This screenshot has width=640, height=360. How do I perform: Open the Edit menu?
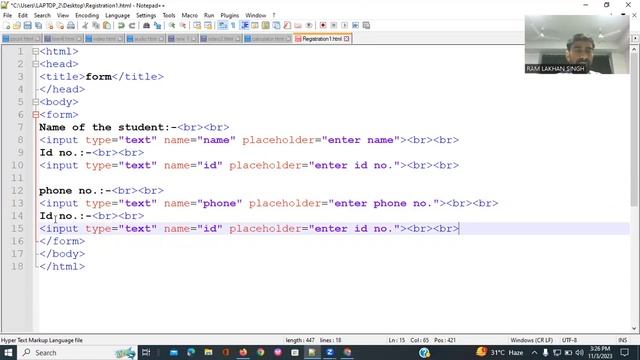tap(23, 16)
